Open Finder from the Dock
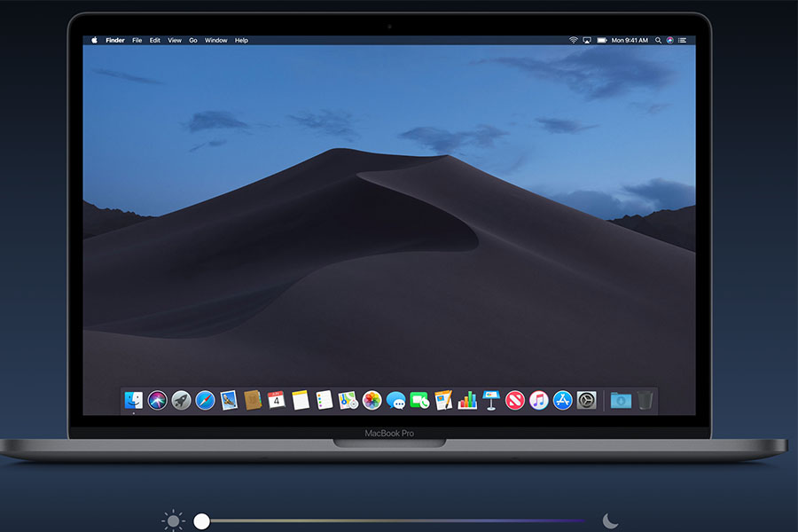The image size is (798, 532). 134,400
